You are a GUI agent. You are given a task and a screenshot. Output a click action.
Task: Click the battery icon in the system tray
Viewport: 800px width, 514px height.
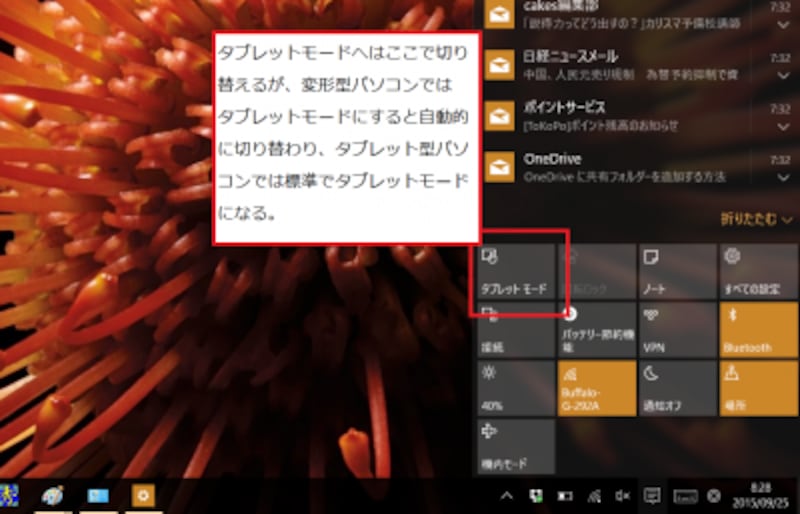pos(565,496)
